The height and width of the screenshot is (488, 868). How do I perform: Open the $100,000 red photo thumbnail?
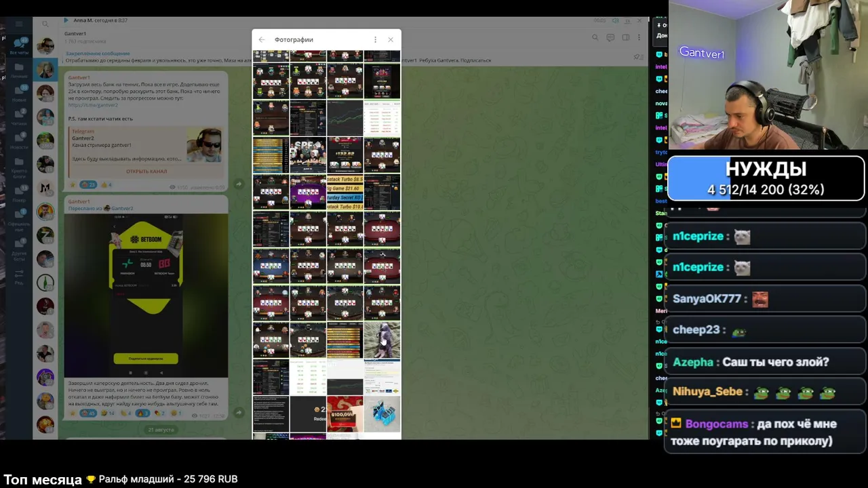tap(344, 414)
